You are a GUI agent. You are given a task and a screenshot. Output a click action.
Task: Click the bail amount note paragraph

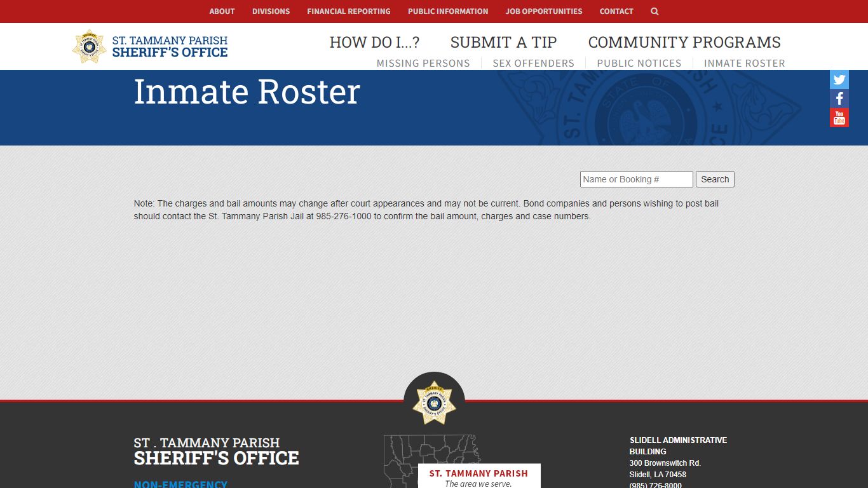click(426, 210)
